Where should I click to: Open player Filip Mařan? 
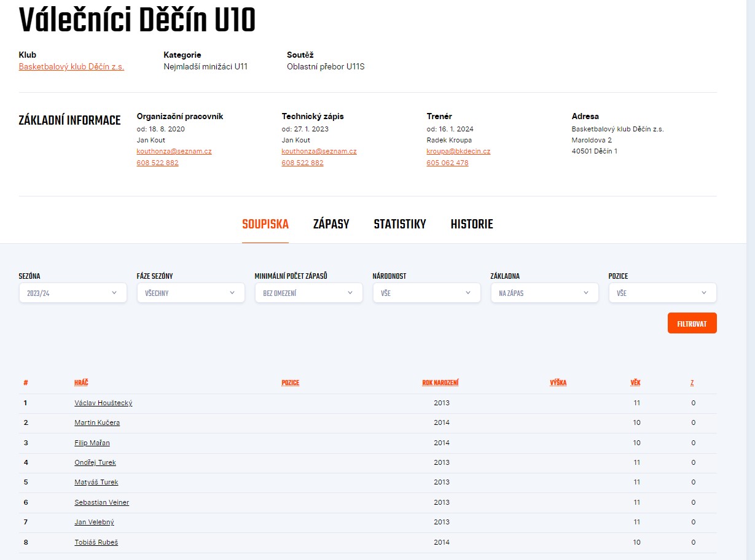pos(92,443)
